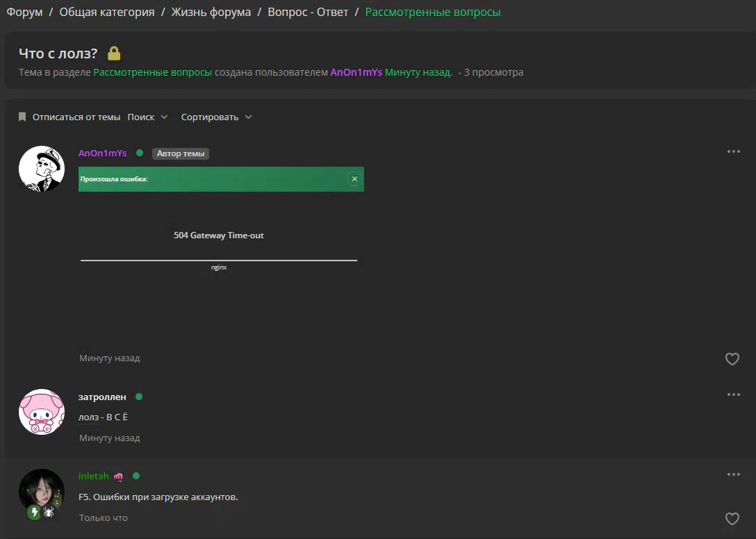
Task: Click Минуту назад timestamp under AnOn1mYs post
Action: click(x=110, y=358)
